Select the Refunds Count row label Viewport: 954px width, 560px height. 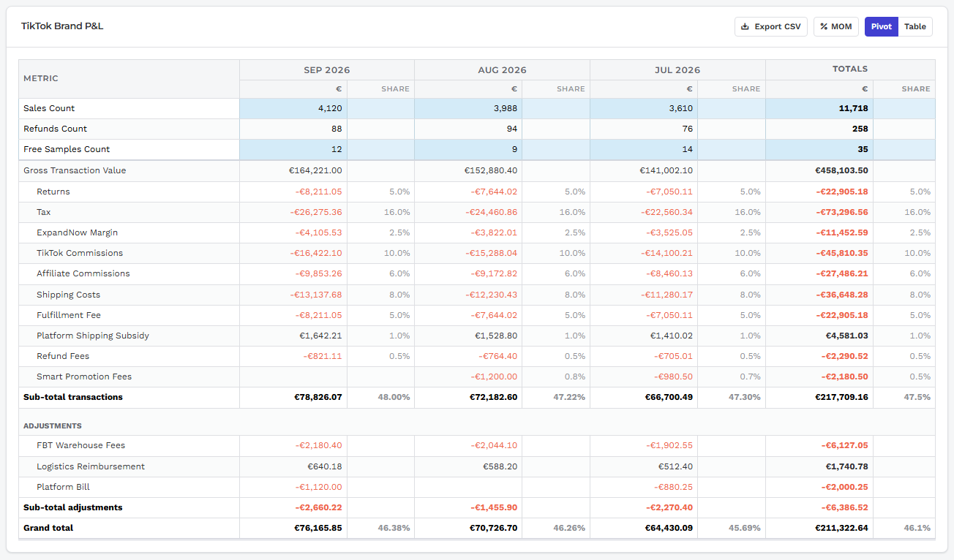[x=55, y=129]
